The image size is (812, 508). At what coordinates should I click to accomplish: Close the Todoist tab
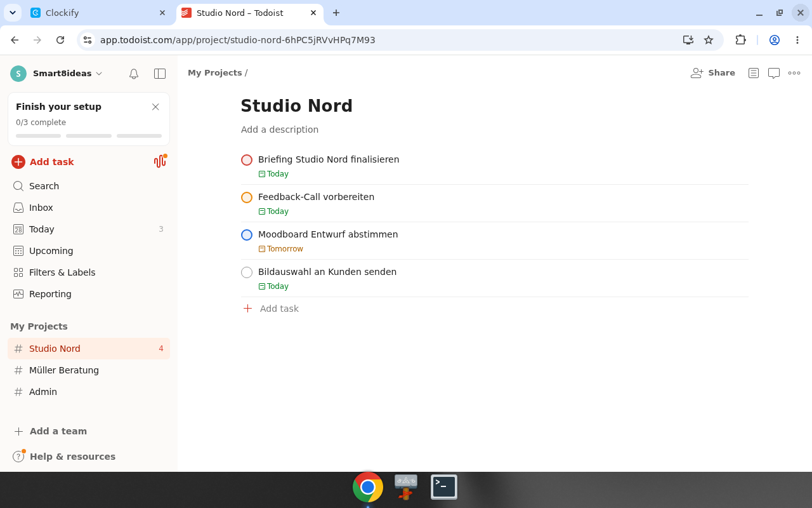point(313,13)
